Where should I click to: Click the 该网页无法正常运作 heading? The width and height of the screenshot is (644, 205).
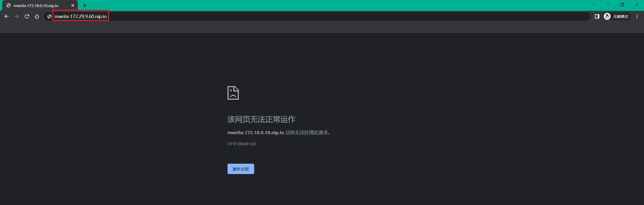click(261, 119)
